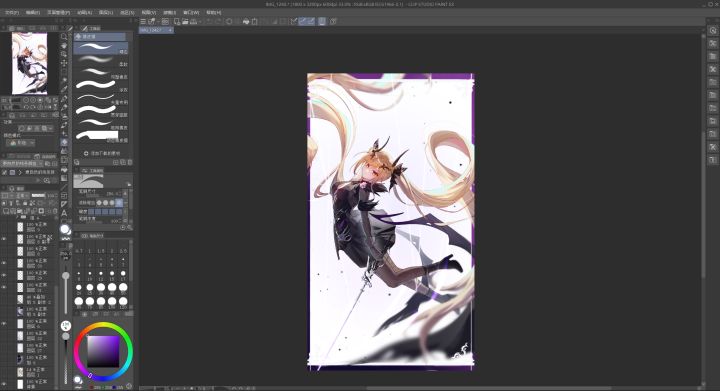720x391 pixels.
Task: Open the color mixing mode dropdown
Action: (22, 143)
